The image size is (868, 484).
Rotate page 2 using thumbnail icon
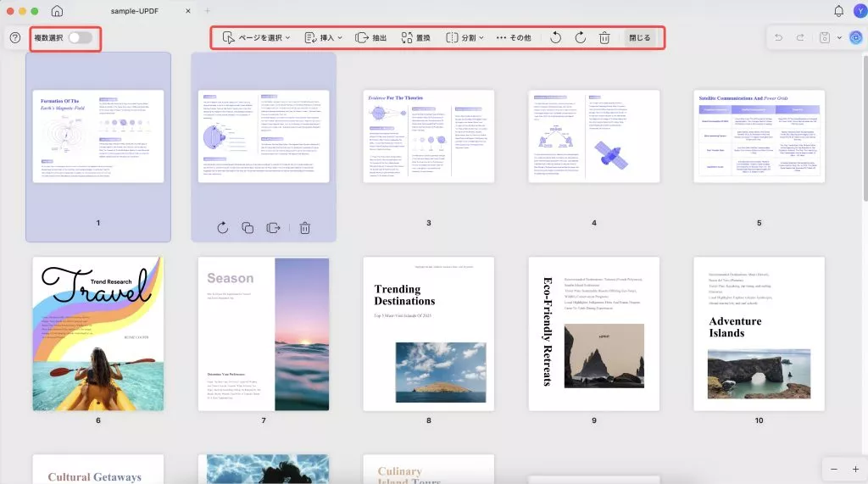click(223, 228)
